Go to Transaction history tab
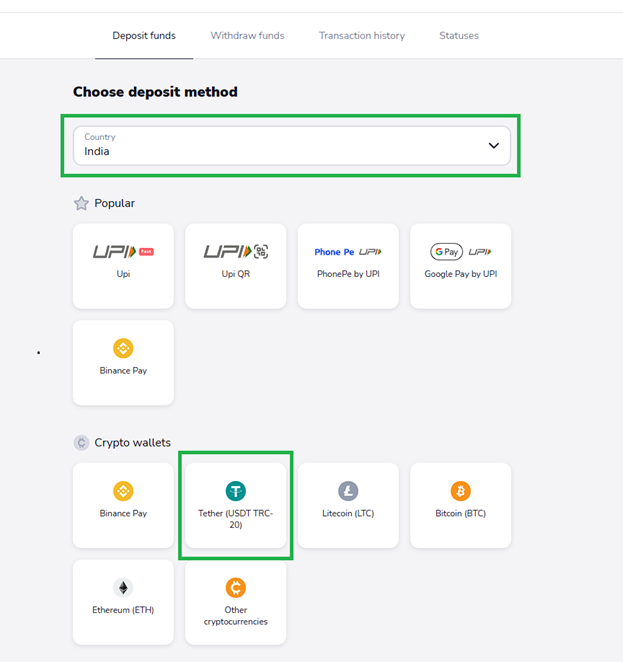 362,36
